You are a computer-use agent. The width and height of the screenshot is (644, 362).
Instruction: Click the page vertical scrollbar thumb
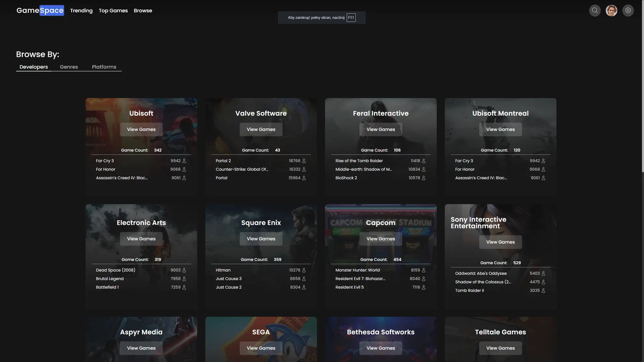pos(643,86)
